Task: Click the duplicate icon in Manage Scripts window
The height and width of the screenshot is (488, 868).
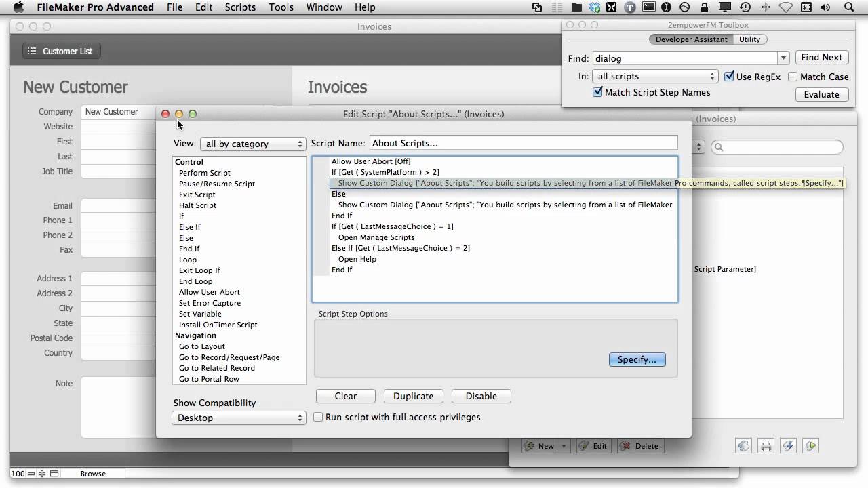Action: 744,445
